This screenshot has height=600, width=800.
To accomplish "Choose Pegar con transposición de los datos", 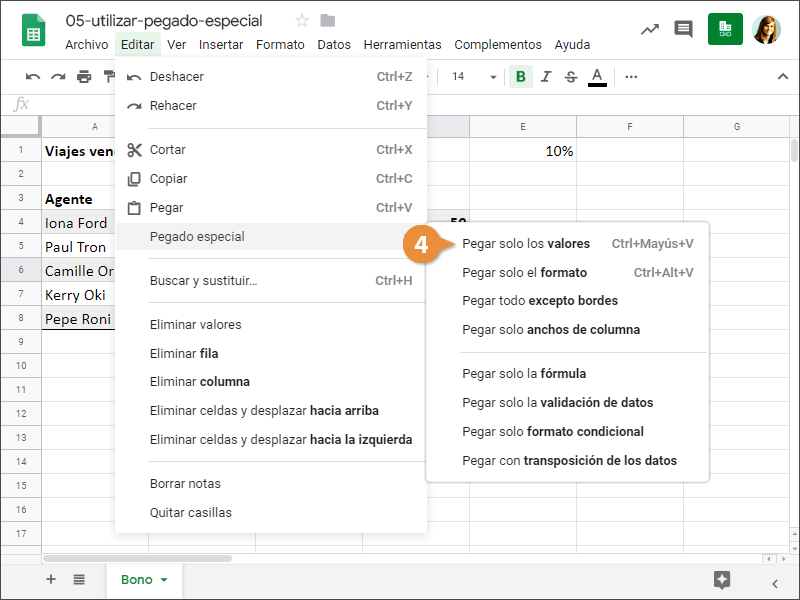I will 569,461.
